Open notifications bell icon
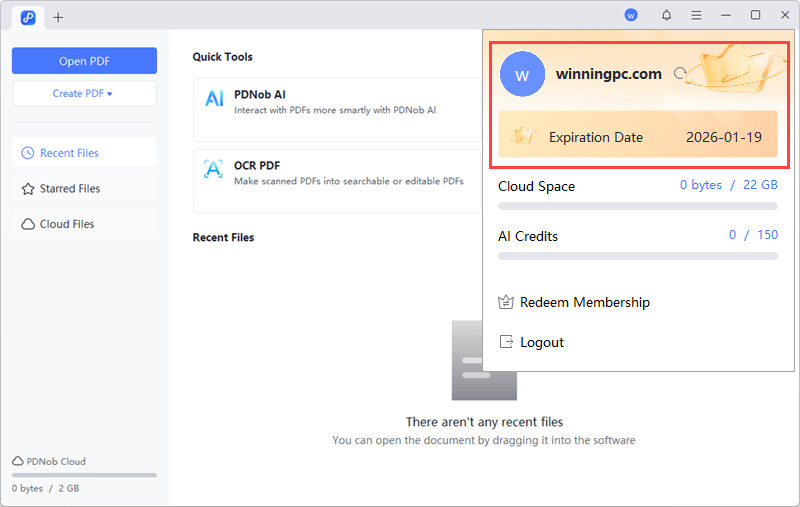Screen dimensions: 800x507 pyautogui.click(x=666, y=15)
